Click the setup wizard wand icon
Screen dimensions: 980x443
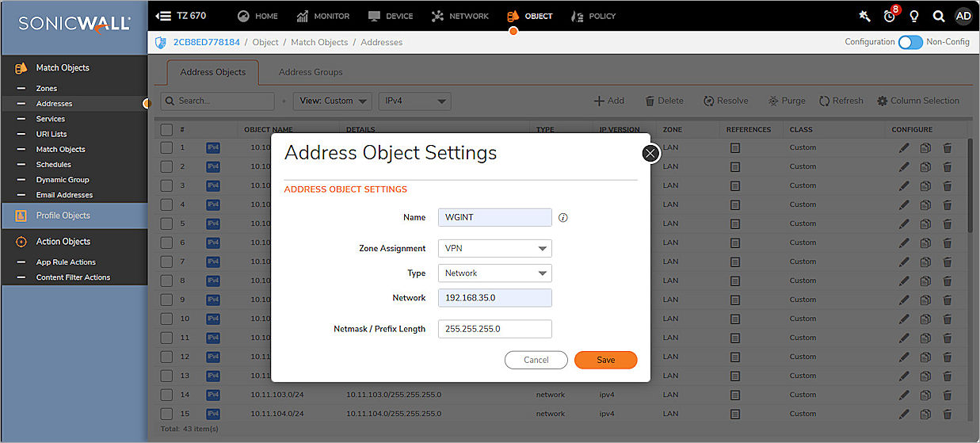(x=864, y=16)
